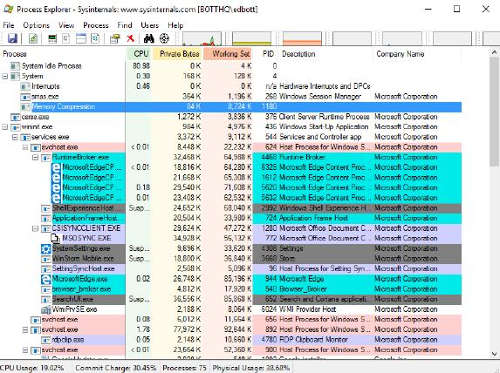
Task: Collapse the System process tree node
Action: 5,76
